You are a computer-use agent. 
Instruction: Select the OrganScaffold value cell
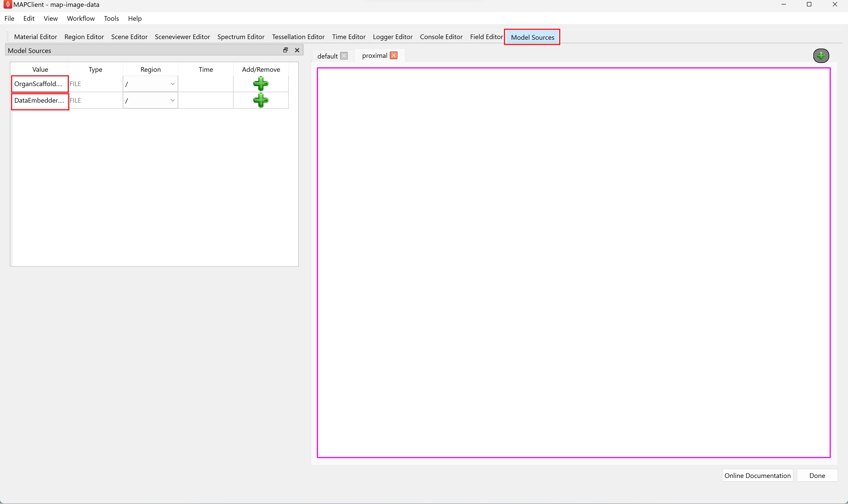coord(40,83)
